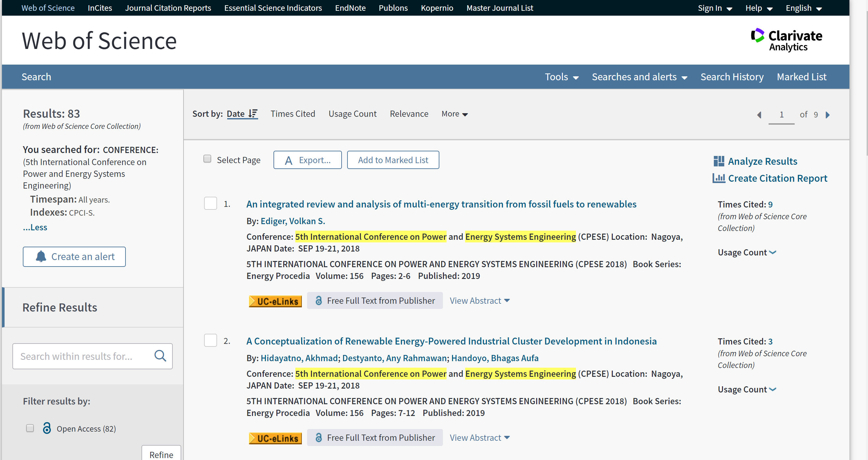Sort results by Relevance

coord(409,114)
